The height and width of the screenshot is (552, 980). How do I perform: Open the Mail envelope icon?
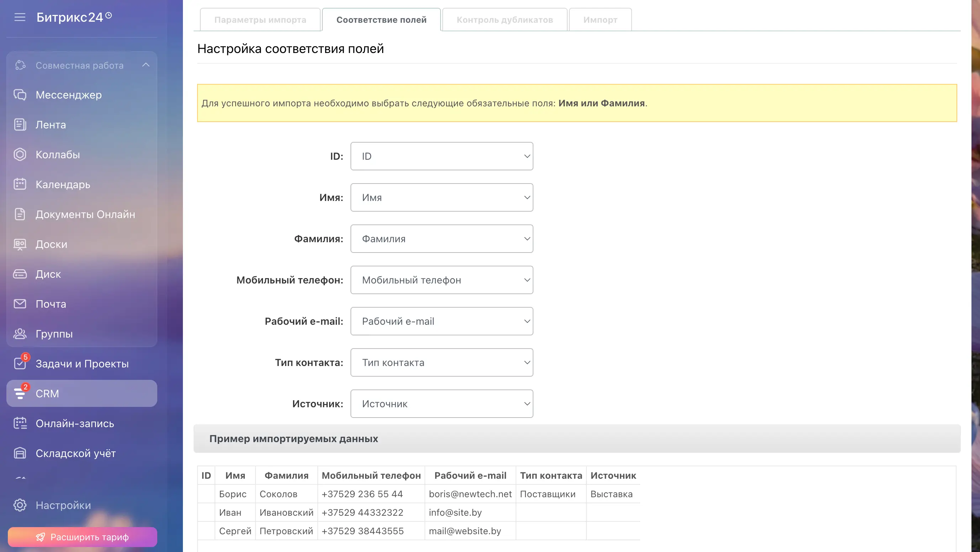coord(20,304)
